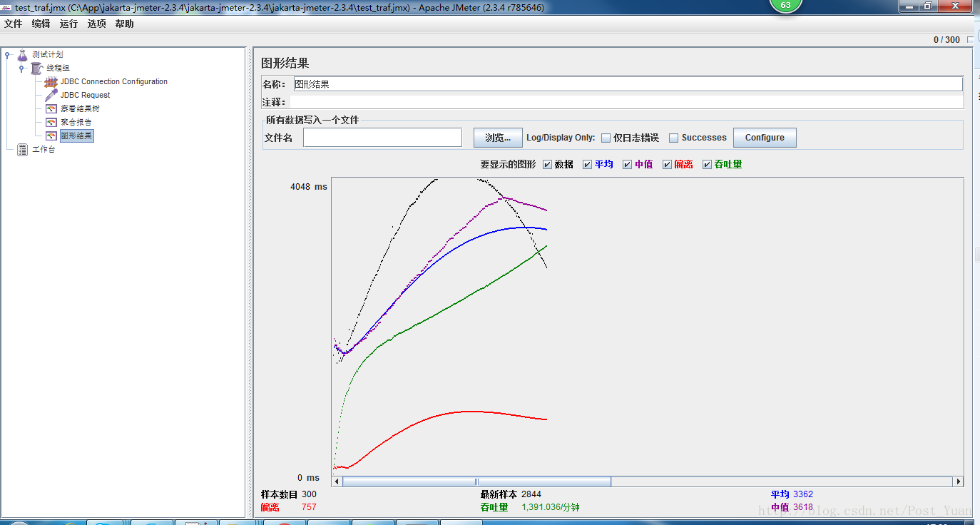Screen dimensions: 980x525
Task: Select the JDBC Request label
Action: click(86, 95)
